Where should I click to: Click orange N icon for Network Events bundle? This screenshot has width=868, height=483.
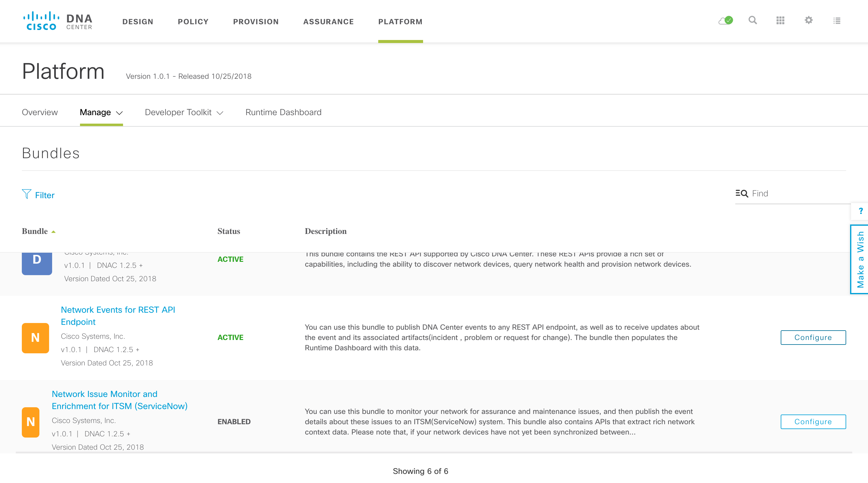point(35,338)
